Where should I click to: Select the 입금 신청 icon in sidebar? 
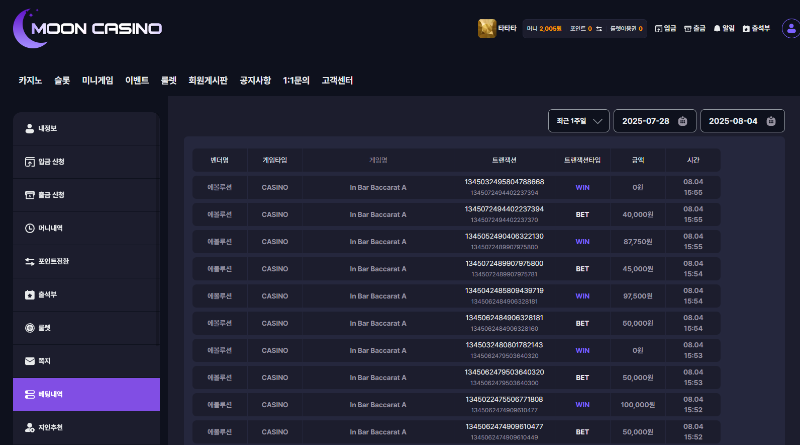pyautogui.click(x=30, y=162)
